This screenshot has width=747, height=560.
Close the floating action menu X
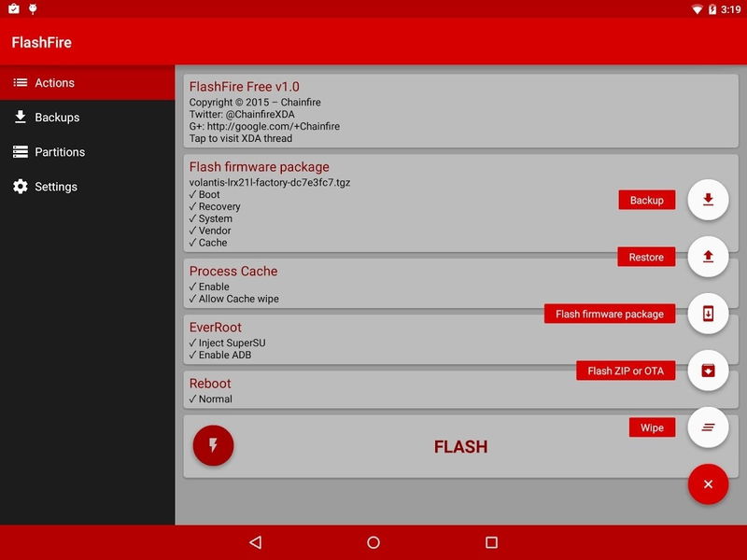[x=708, y=484]
